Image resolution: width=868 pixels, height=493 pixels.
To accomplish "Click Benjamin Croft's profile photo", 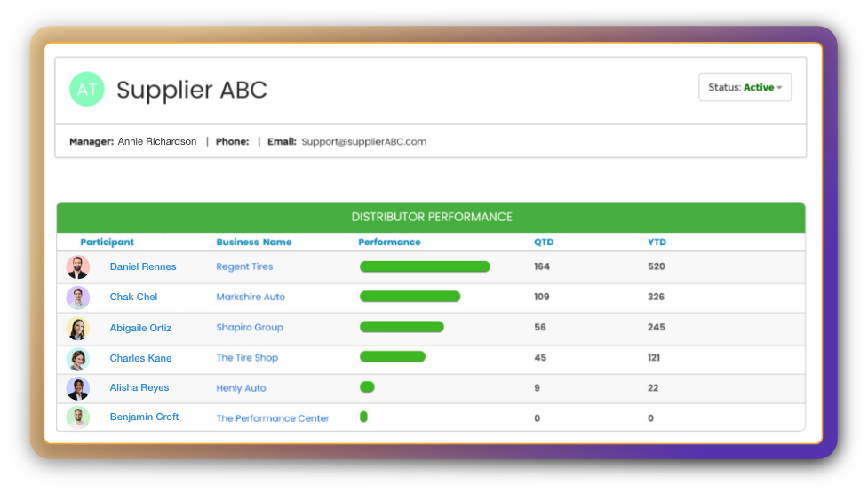I will [x=78, y=417].
